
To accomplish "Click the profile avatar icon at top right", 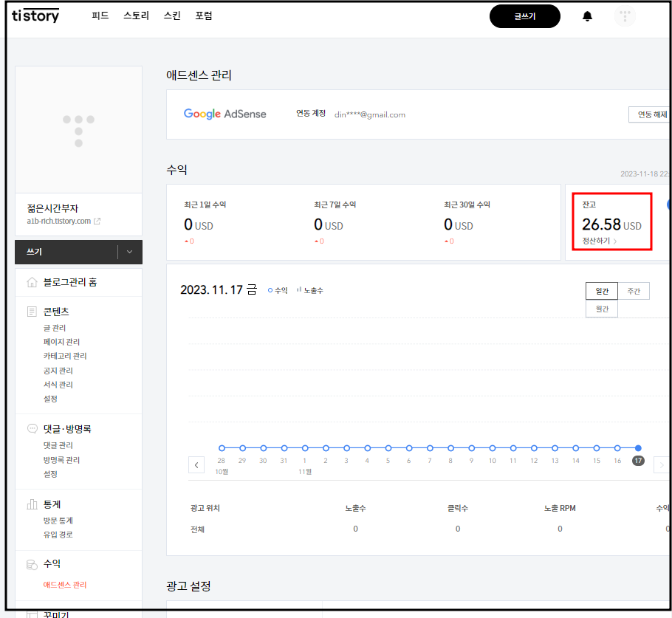I will 625,16.
